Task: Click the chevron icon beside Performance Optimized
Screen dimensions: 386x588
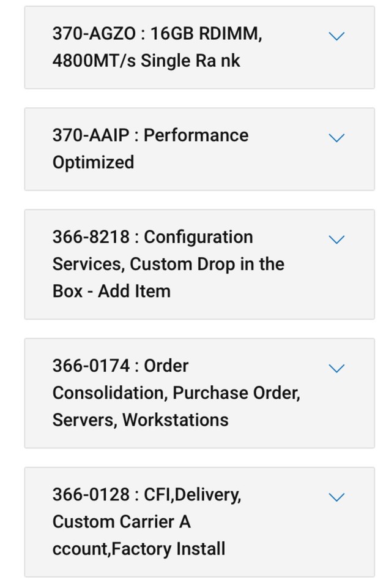Action: click(336, 137)
